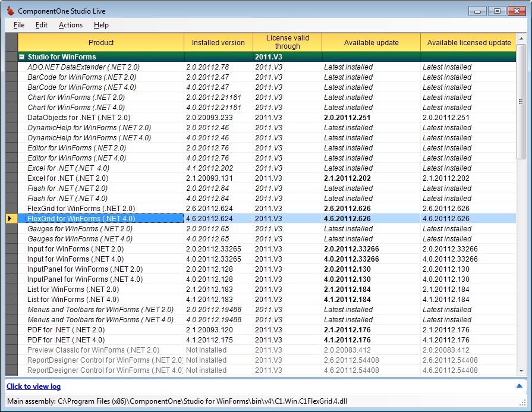Select Chart for WinForms (.NET 4.0)
Image resolution: width=532 pixels, height=412 pixels.
(76, 108)
